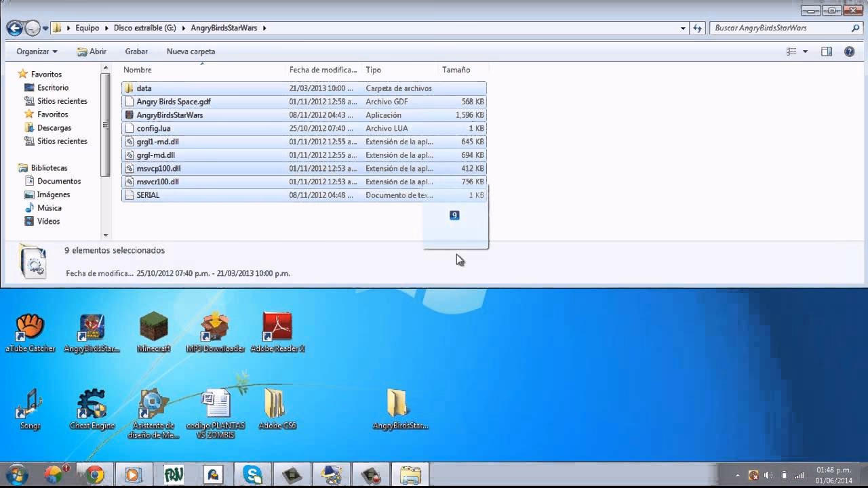Screen dimensions: 868x488
Task: Open the codigo PLANTAS VS ZOMBIS document
Action: click(x=215, y=413)
